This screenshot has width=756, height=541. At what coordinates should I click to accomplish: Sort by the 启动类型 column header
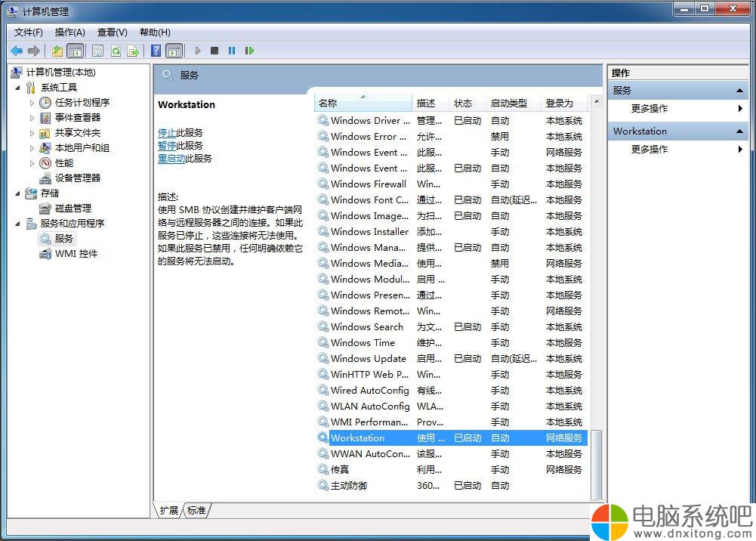click(513, 104)
